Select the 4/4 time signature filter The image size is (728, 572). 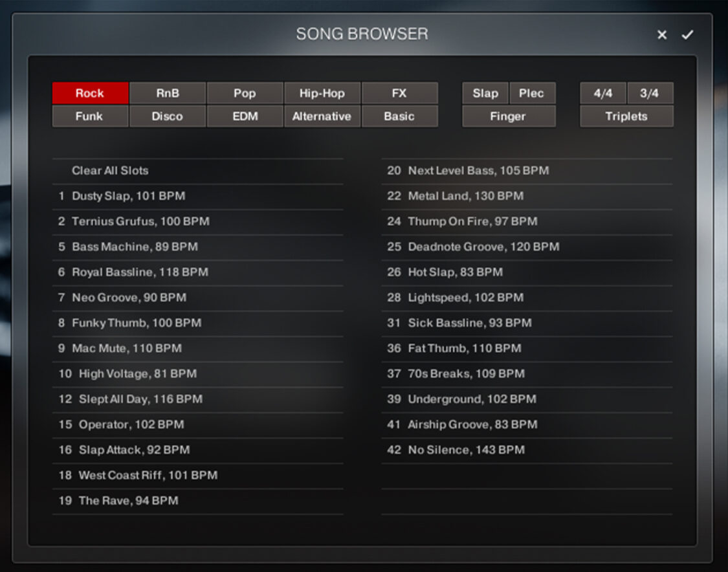603,93
